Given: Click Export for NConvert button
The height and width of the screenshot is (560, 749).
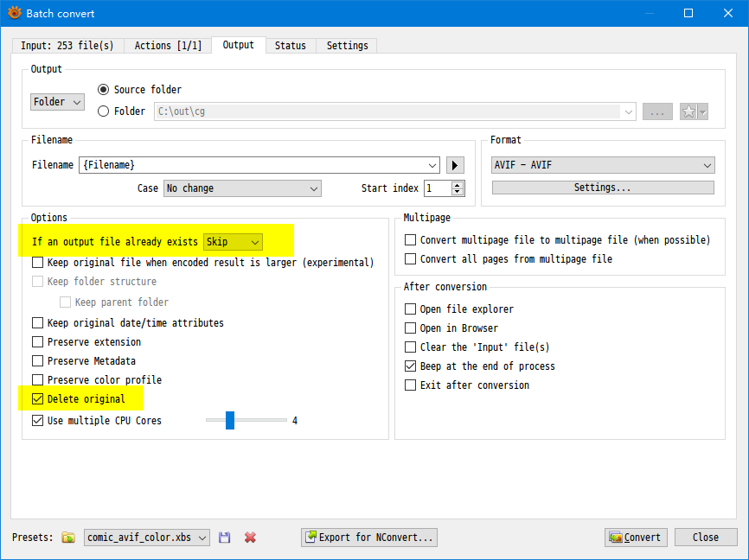Looking at the screenshot, I should pyautogui.click(x=369, y=538).
